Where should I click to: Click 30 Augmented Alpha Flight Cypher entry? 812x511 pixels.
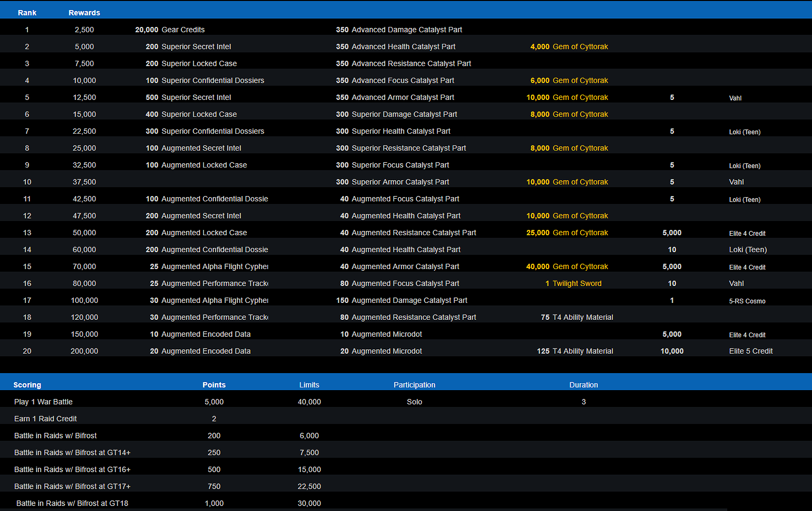[209, 300]
